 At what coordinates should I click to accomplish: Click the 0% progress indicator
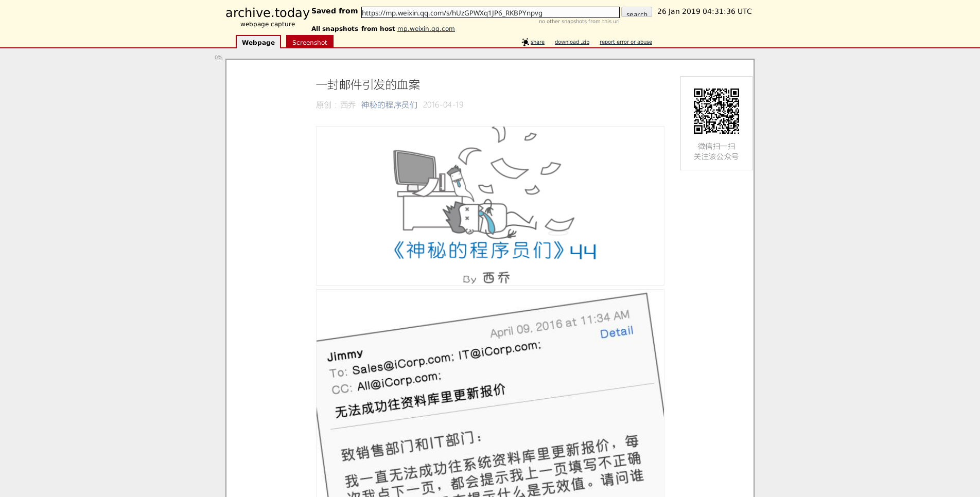pyautogui.click(x=219, y=58)
